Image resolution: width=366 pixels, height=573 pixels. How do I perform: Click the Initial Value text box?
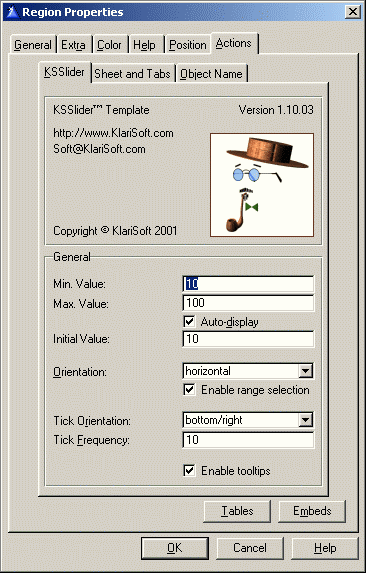coord(248,339)
